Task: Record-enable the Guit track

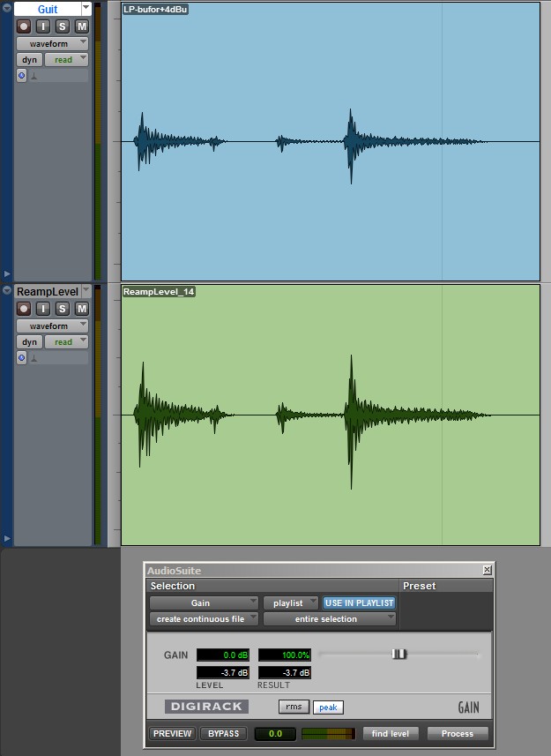Action: coord(24,26)
